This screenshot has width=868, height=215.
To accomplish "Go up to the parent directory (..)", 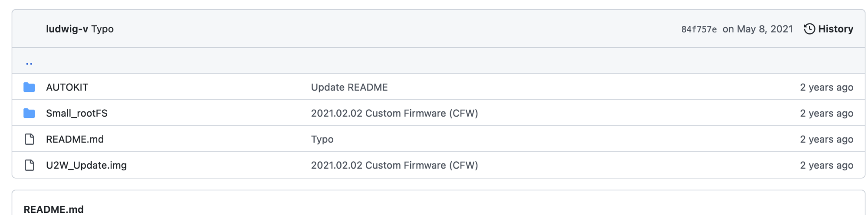I will tap(29, 63).
